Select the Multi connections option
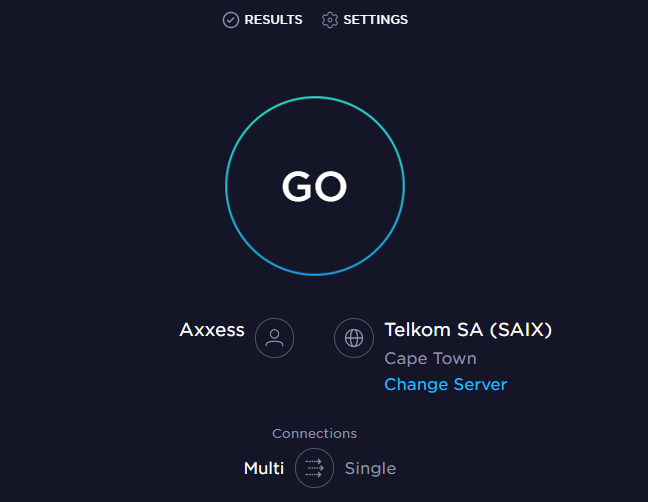648x502 pixels. 264,468
